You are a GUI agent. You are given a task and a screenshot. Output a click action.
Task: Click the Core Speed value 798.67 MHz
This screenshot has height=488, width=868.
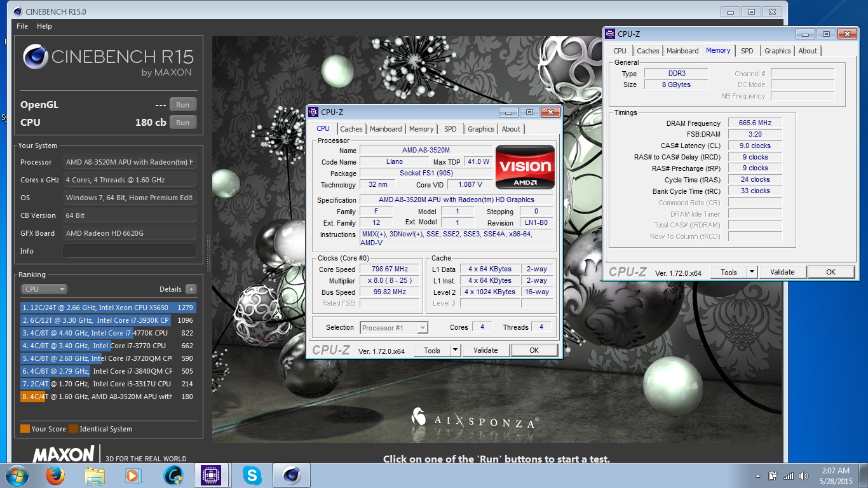pyautogui.click(x=389, y=269)
